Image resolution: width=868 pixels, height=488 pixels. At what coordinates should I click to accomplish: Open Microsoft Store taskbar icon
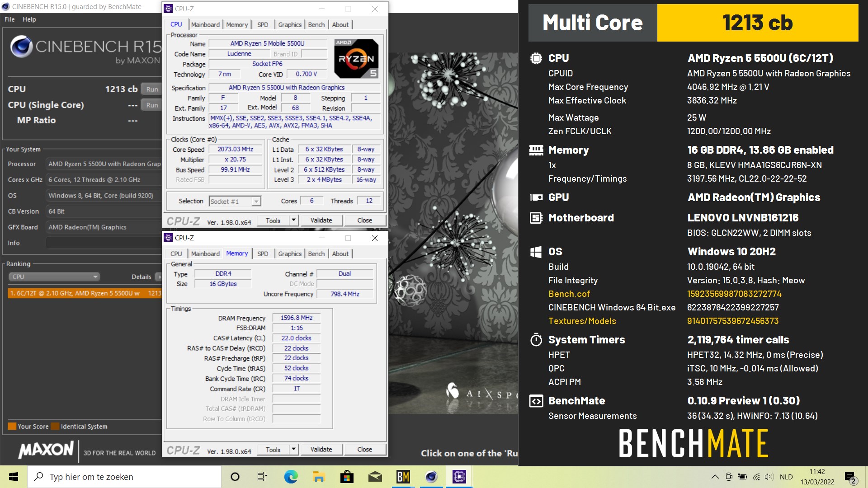pos(347,477)
